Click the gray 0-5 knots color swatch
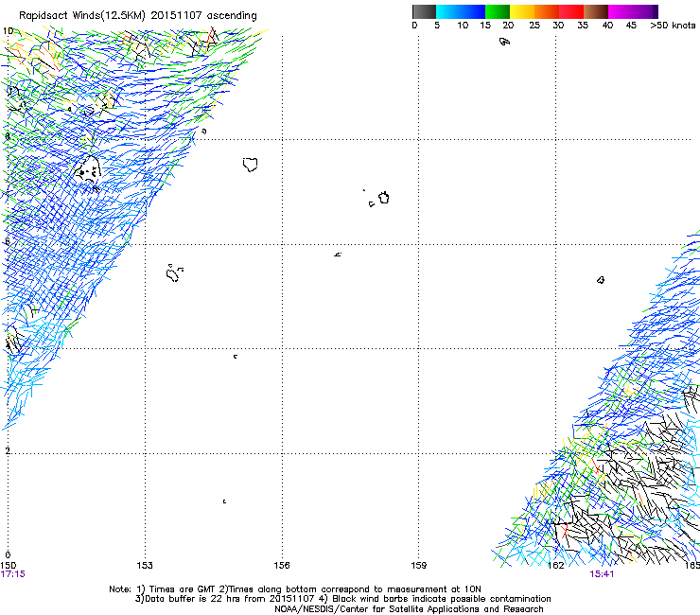Screen dimensions: 700x615 (x=424, y=11)
